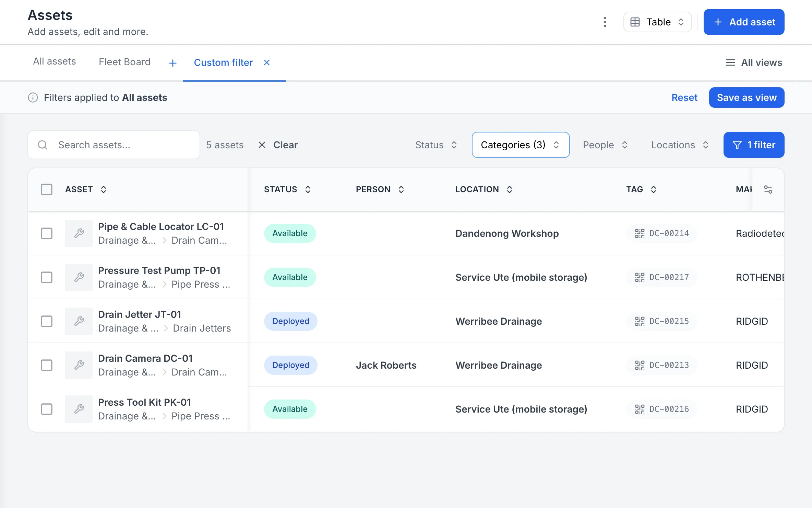Image resolution: width=812 pixels, height=508 pixels.
Task: Click the QR code tag DC-00215
Action: pyautogui.click(x=662, y=321)
